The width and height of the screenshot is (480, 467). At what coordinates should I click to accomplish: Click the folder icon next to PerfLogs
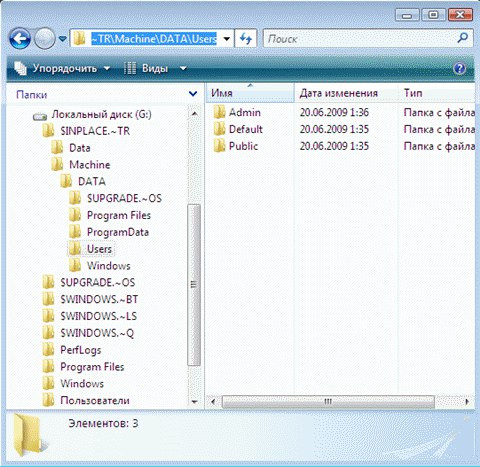48,349
